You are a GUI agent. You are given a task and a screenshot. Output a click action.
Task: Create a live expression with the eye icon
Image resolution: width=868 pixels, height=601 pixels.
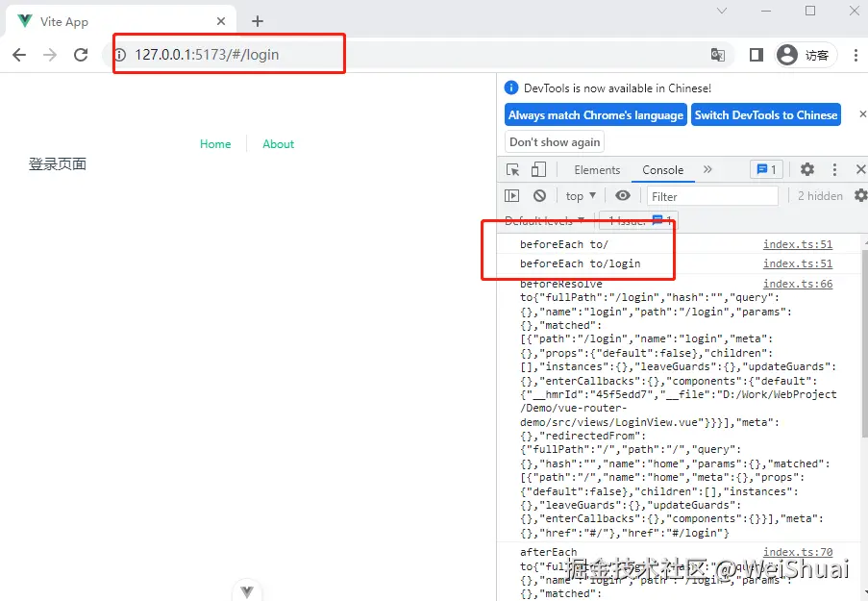pos(623,195)
